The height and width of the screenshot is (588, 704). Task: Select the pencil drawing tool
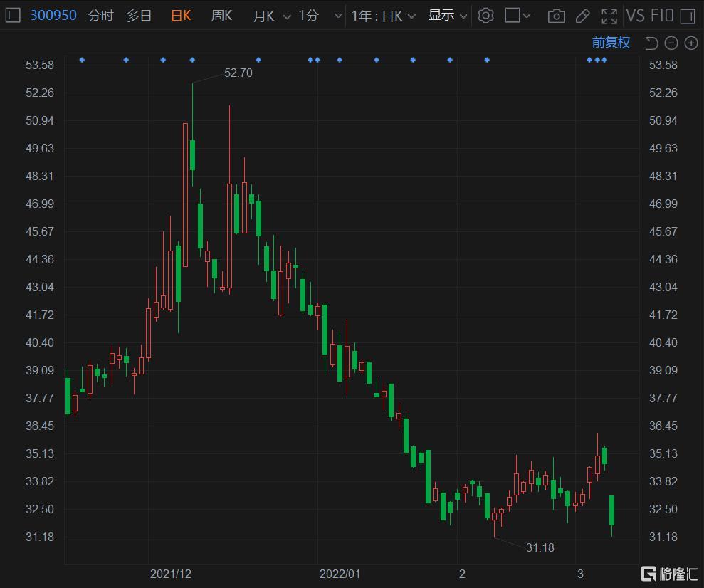tap(583, 16)
